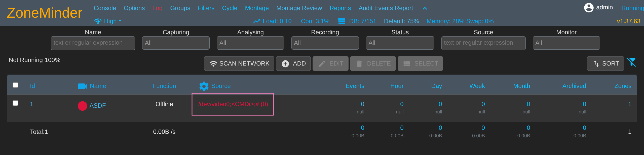Click the Name filter text field

point(93,43)
